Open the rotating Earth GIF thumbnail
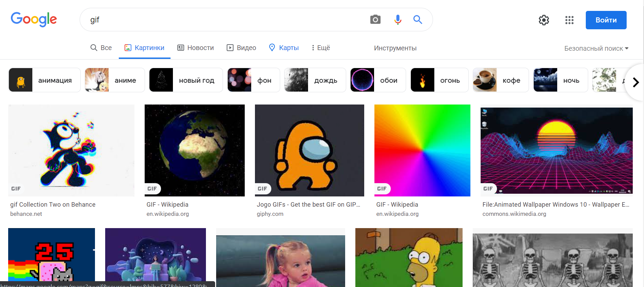 pos(195,150)
